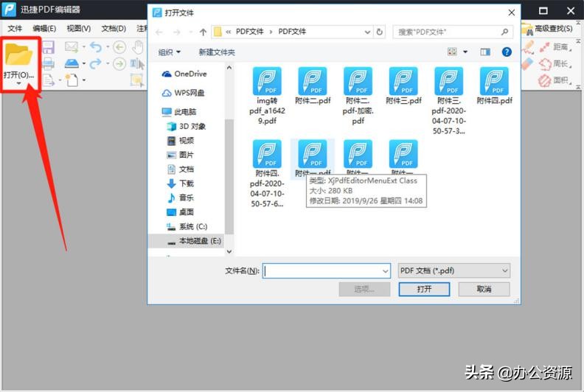Click the search magnifier icon
Image resolution: width=584 pixels, height=392 pixels.
pyautogui.click(x=504, y=32)
